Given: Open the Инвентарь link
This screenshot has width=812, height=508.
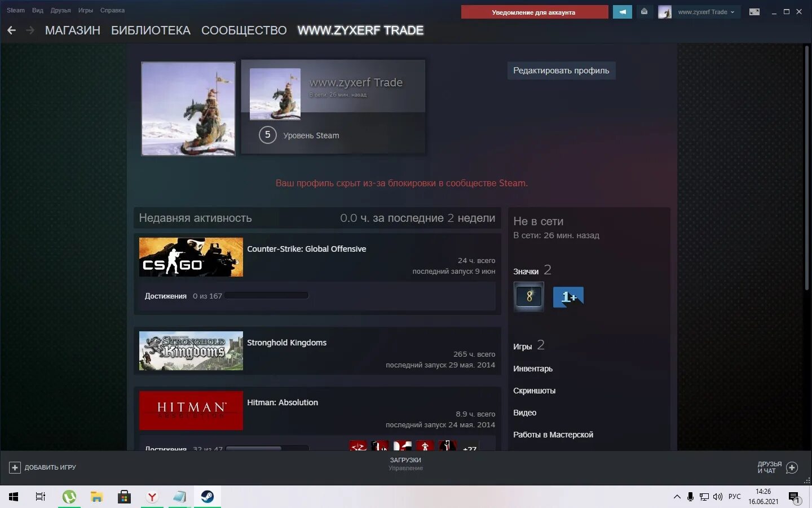Looking at the screenshot, I should pos(533,369).
